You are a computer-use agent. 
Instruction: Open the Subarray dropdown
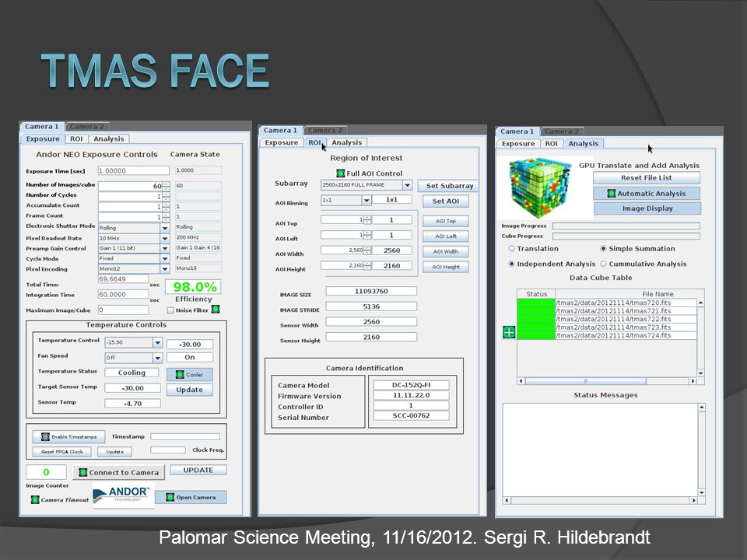click(x=407, y=185)
